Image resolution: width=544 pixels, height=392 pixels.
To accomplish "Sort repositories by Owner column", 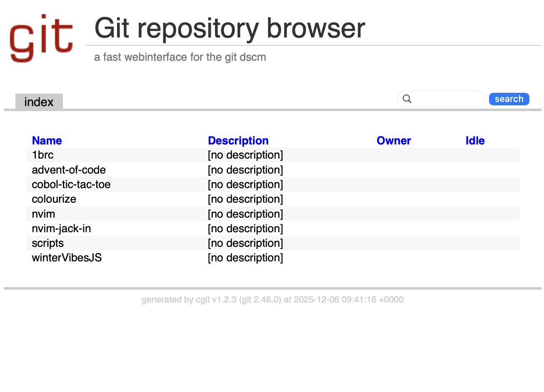I will click(394, 141).
